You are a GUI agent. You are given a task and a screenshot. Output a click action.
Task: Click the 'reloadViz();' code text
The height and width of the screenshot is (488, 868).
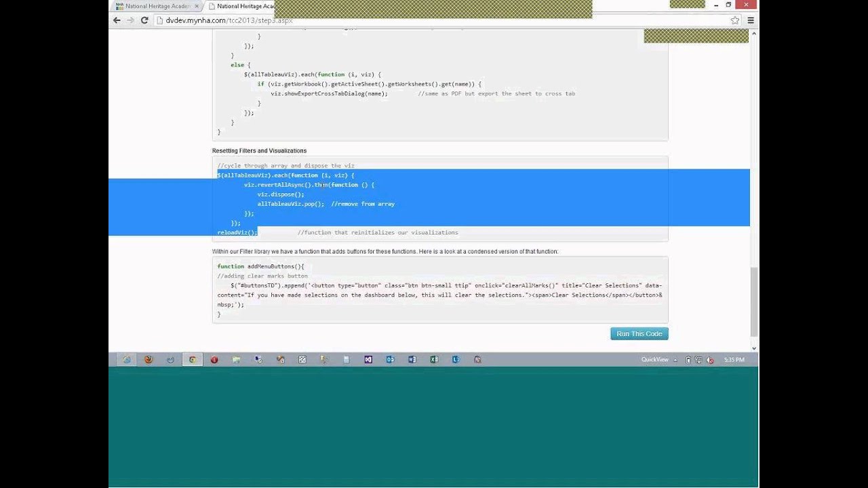pos(237,232)
